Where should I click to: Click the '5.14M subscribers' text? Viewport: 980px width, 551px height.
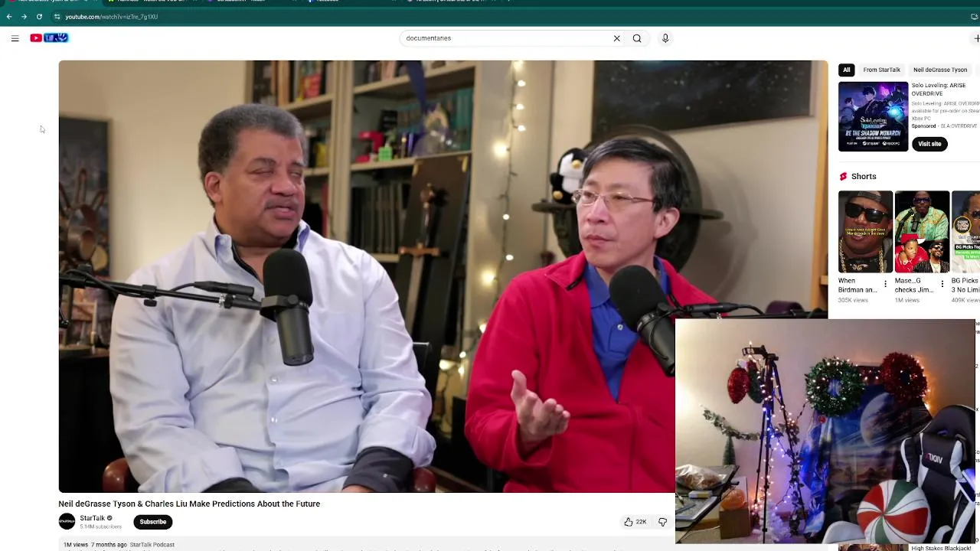coord(101,527)
